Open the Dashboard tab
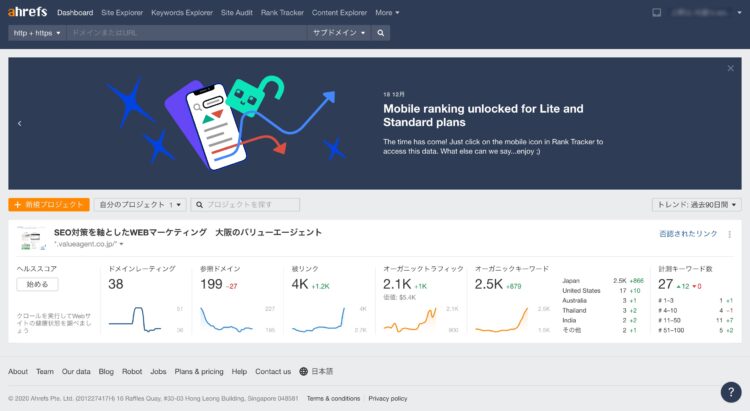The image size is (750, 411). click(x=75, y=13)
